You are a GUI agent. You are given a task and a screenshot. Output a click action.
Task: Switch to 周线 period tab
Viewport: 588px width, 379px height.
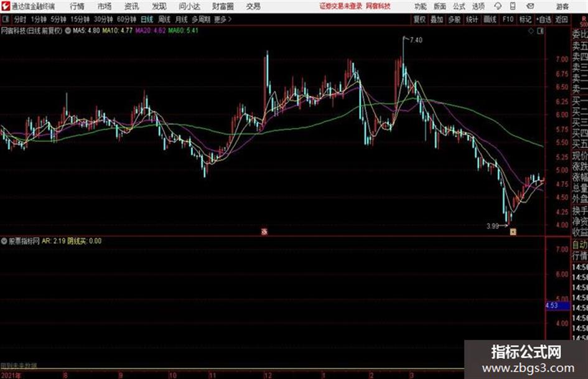tap(164, 19)
